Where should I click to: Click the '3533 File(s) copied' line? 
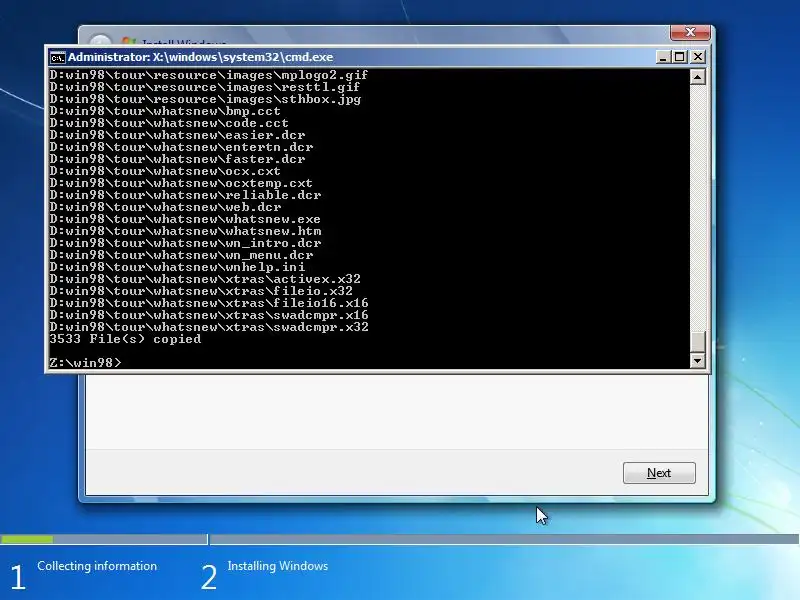click(126, 339)
